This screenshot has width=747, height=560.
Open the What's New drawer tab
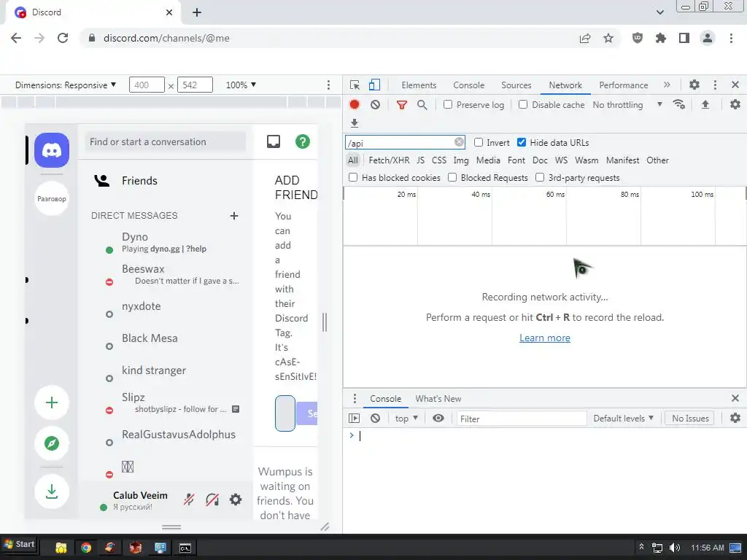point(438,399)
